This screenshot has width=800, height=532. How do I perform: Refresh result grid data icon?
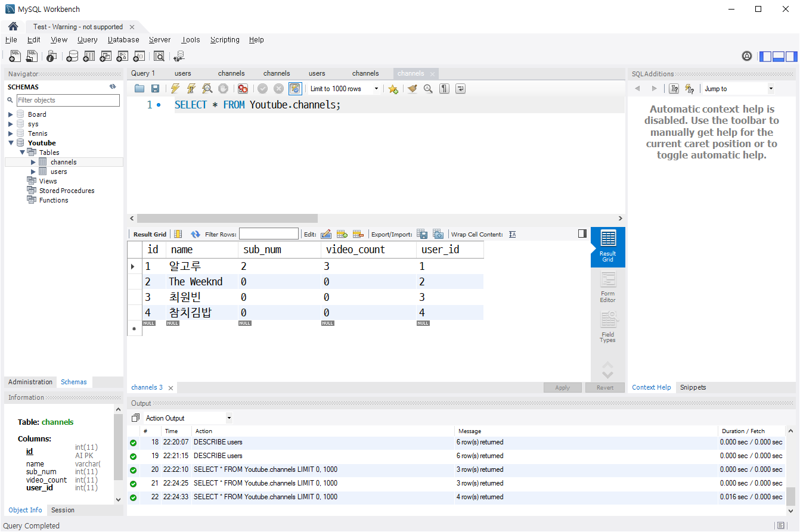(x=196, y=234)
